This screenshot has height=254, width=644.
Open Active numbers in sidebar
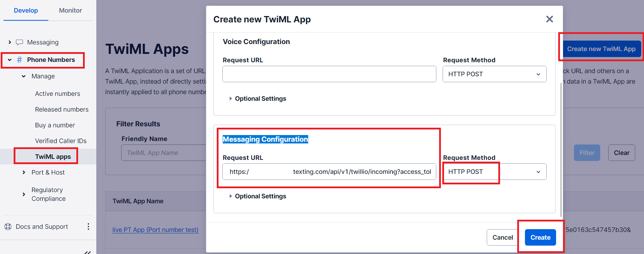coord(57,94)
